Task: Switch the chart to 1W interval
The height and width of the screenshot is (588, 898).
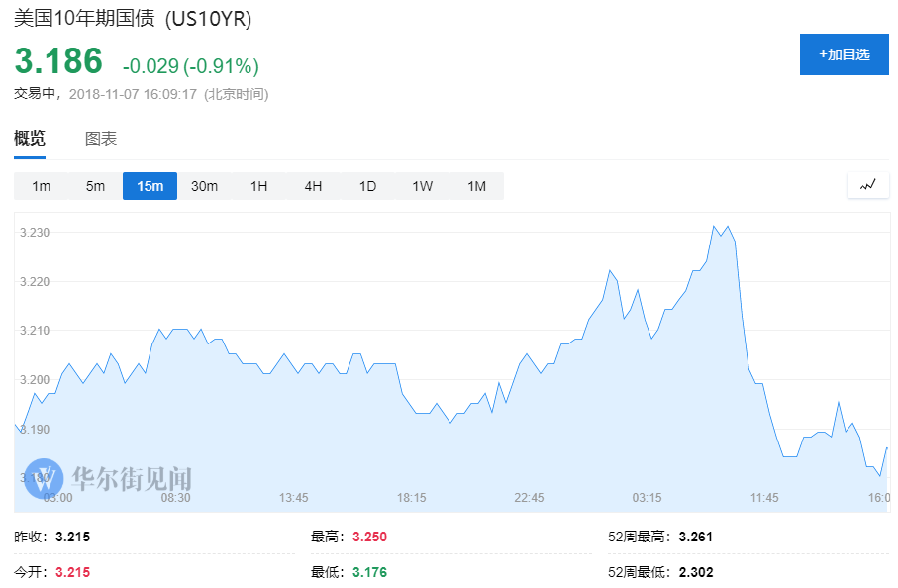Action: [422, 186]
